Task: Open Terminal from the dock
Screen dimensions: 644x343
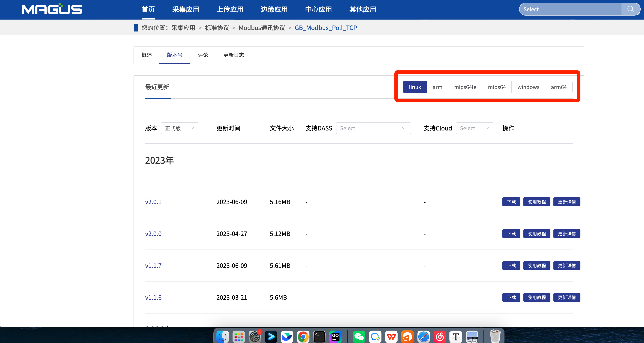Action: point(319,336)
